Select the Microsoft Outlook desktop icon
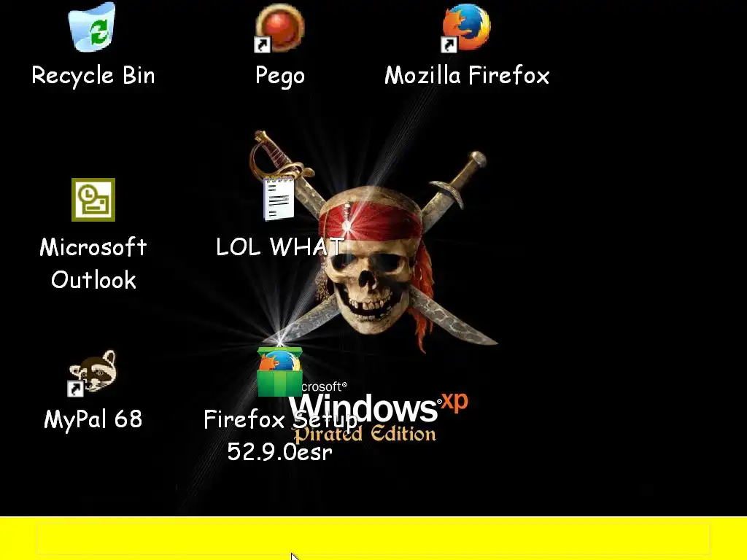The width and height of the screenshot is (747, 560). [x=93, y=200]
